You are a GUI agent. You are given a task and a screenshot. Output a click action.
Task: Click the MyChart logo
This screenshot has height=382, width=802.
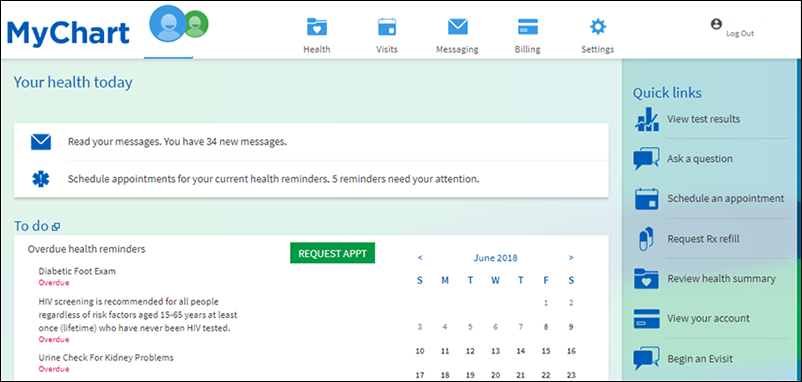click(x=68, y=34)
